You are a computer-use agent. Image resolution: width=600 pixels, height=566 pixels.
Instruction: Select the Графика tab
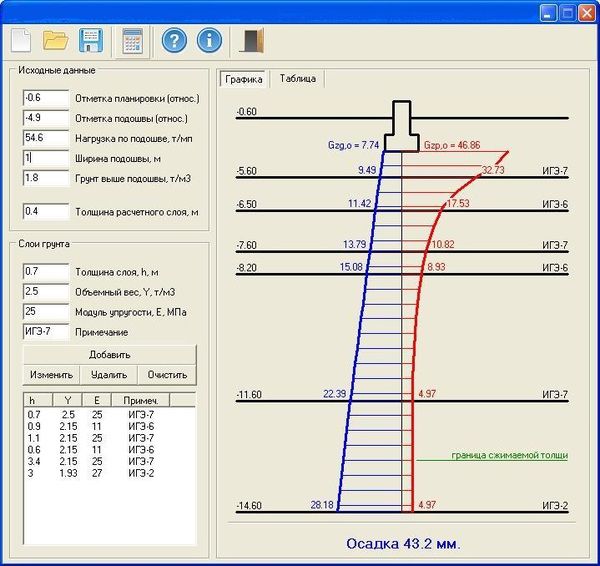click(243, 79)
